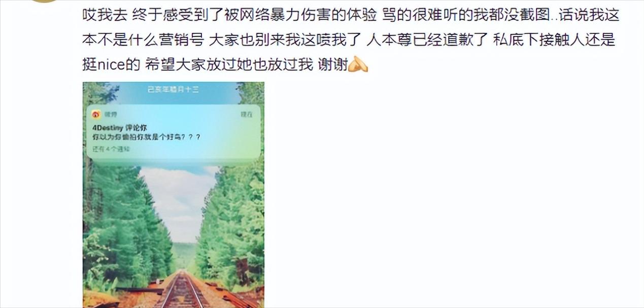Click the 现在 timestamp on notification
The width and height of the screenshot is (644, 308).
point(247,115)
